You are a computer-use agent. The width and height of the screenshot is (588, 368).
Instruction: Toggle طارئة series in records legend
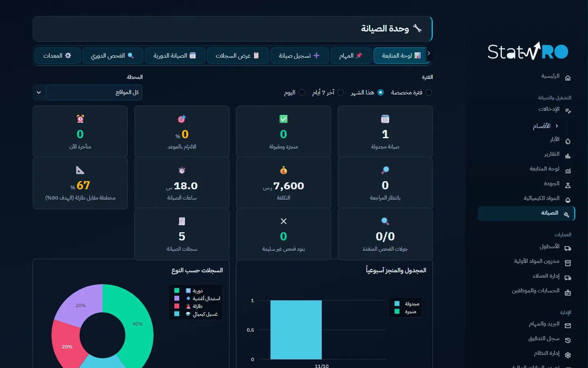(x=189, y=306)
